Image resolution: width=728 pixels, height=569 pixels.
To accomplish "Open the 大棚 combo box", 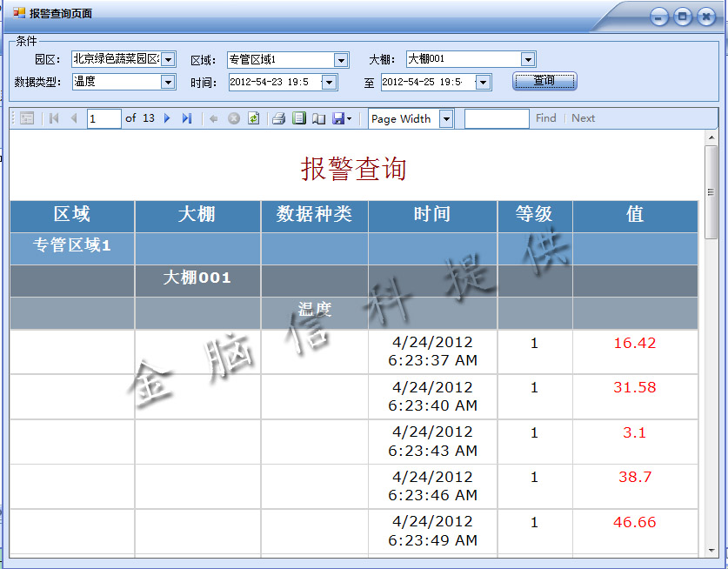I will point(528,59).
